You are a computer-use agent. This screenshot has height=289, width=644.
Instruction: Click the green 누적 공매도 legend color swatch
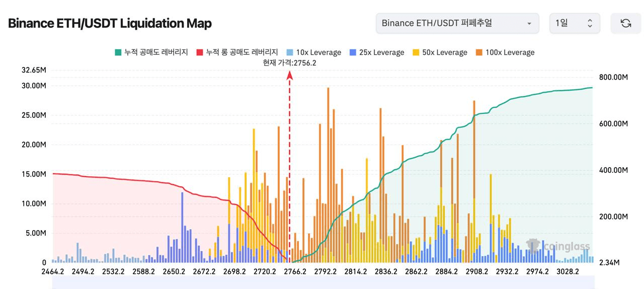coord(118,52)
